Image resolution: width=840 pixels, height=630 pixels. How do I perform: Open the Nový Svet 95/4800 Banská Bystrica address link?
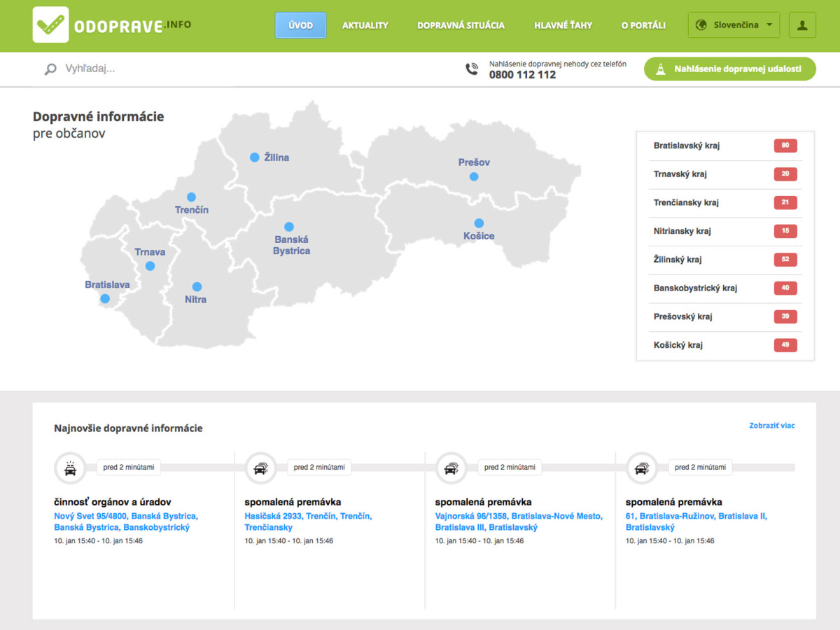coord(126,521)
